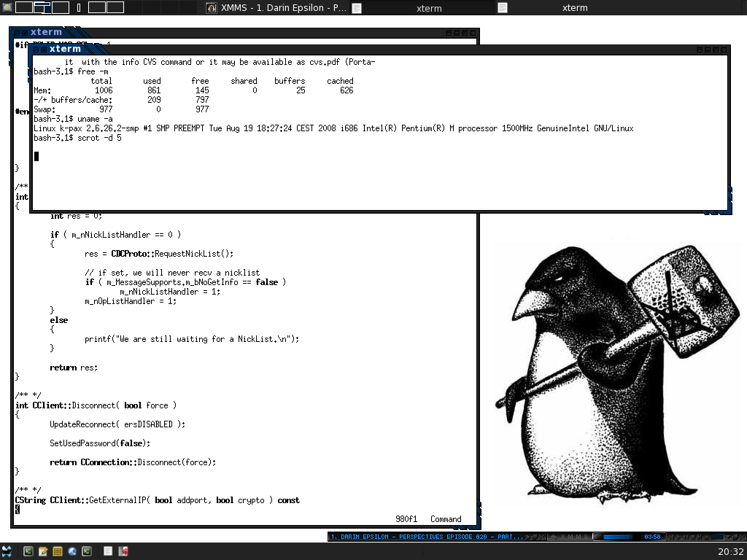
Task: Click the 'Command' status text in editor
Action: pos(446,519)
